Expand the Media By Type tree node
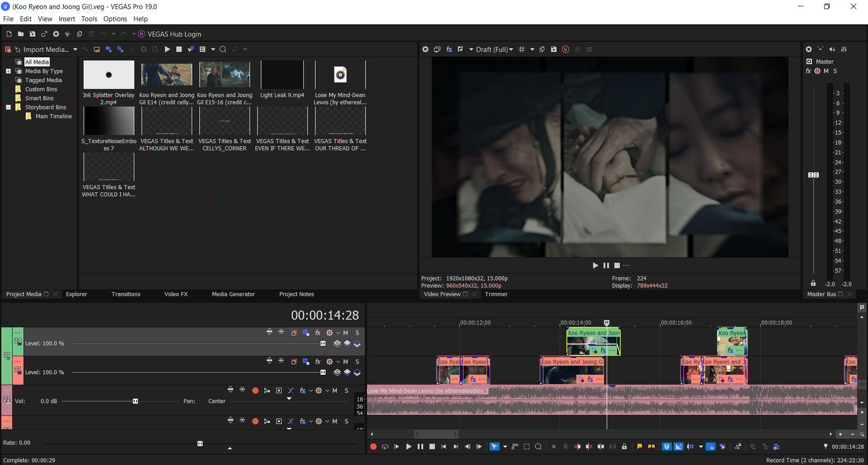The image size is (868, 465). tap(9, 71)
